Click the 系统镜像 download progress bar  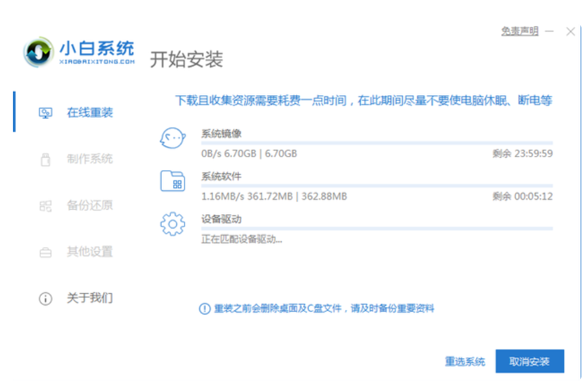point(377,142)
